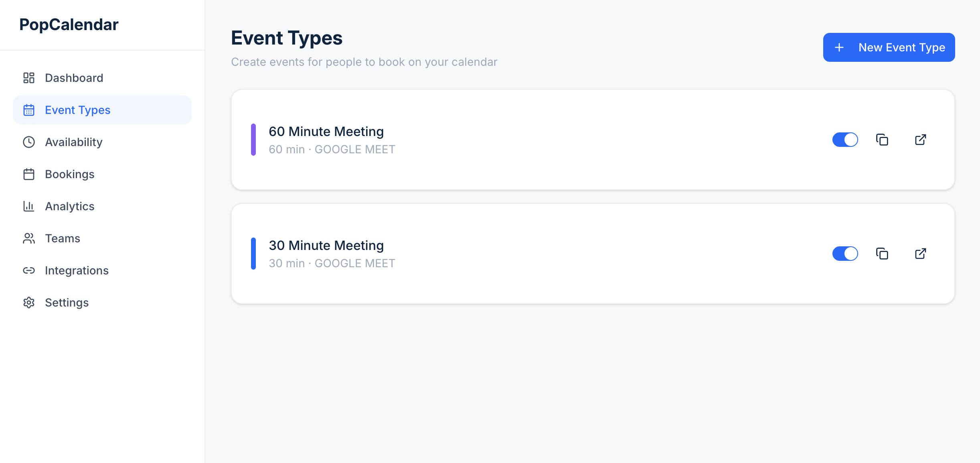The width and height of the screenshot is (980, 463).
Task: Turn off the 30 Minute Meeting toggle
Action: coord(845,254)
